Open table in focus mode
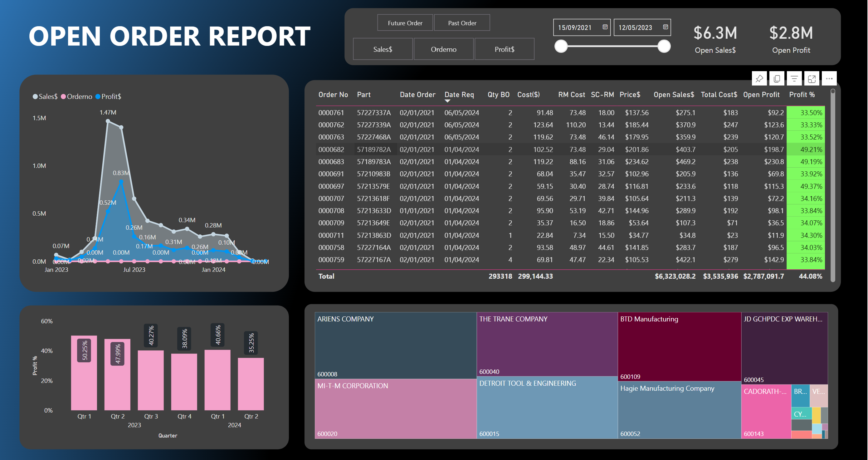This screenshot has width=868, height=460. [x=812, y=79]
